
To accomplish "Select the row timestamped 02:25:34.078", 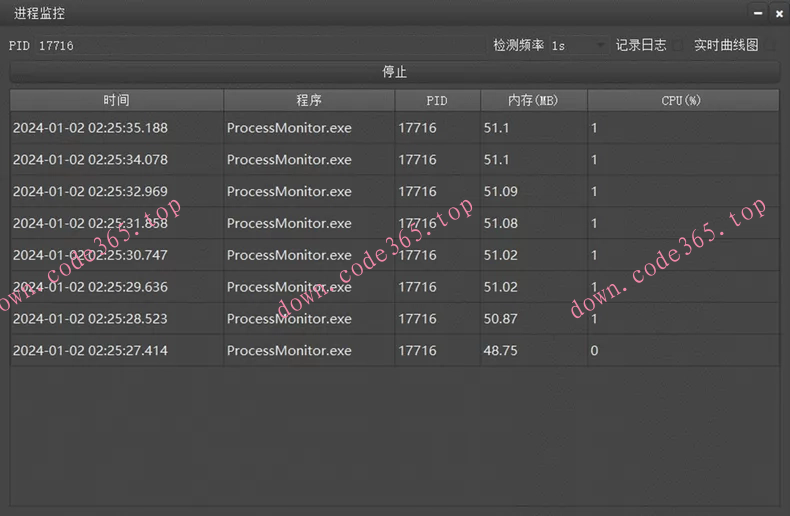I will (x=116, y=160).
